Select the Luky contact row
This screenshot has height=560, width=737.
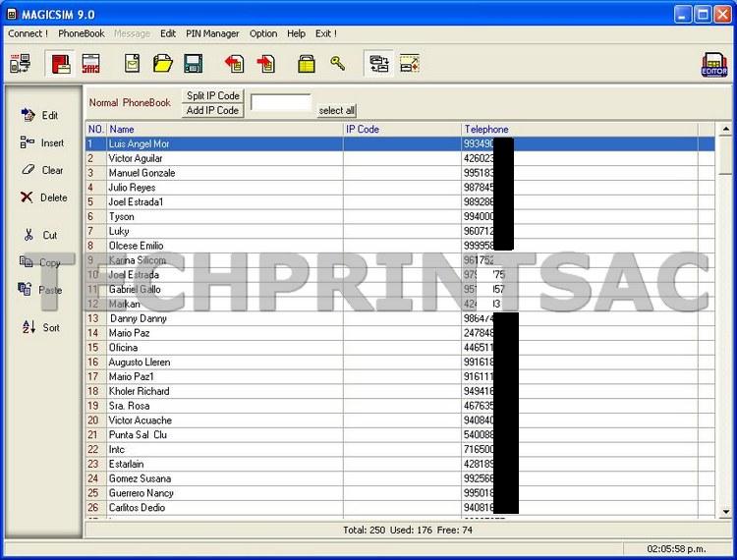click(x=400, y=231)
